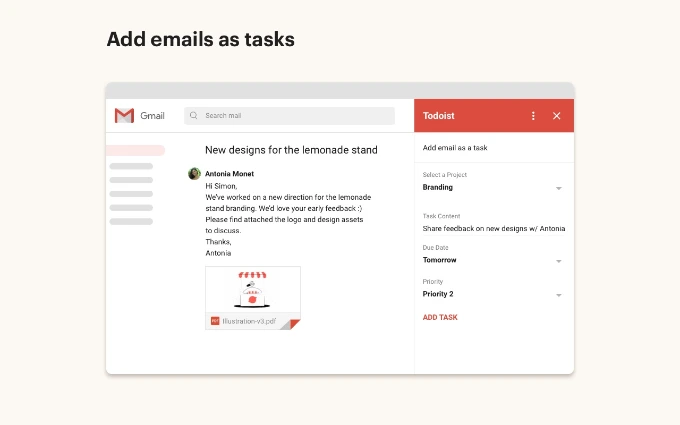Click the email subject about lemonade stand

click(x=291, y=150)
